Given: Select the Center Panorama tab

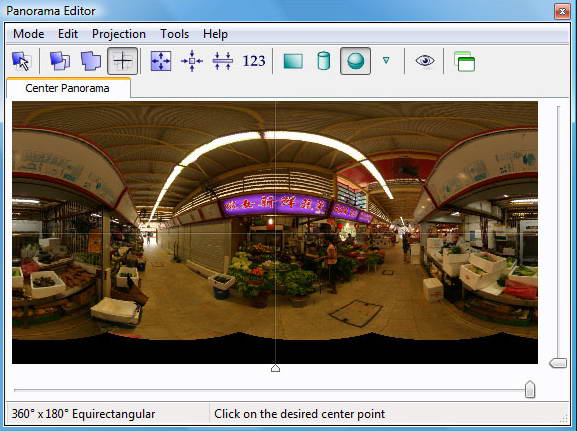Looking at the screenshot, I should click(x=68, y=88).
